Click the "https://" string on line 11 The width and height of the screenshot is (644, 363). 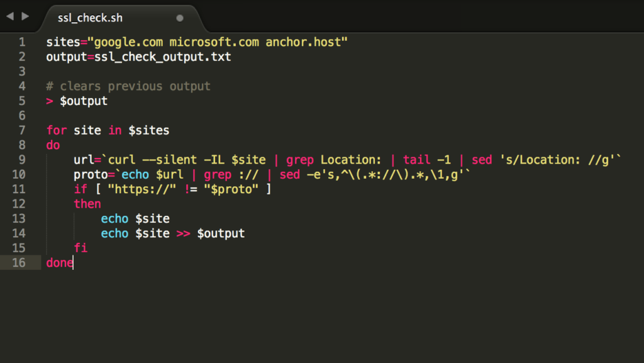click(128, 189)
